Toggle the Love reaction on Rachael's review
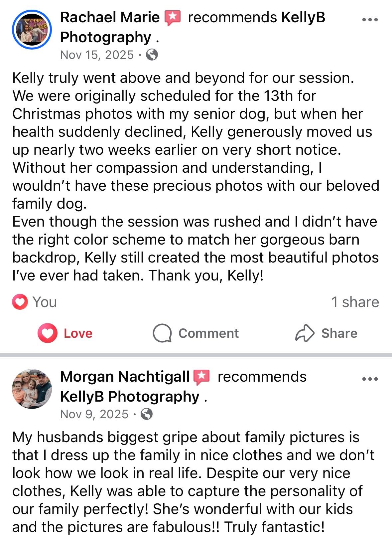The image size is (392, 554). point(65,333)
